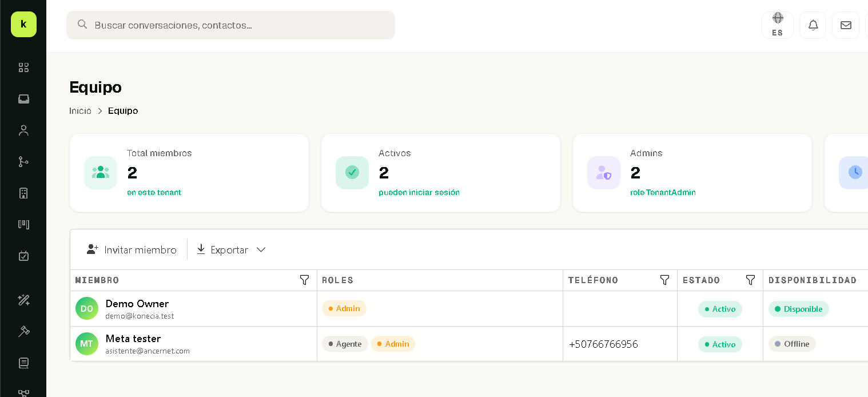
Task: Click email asistente@ancernet.com
Action: coord(148,351)
